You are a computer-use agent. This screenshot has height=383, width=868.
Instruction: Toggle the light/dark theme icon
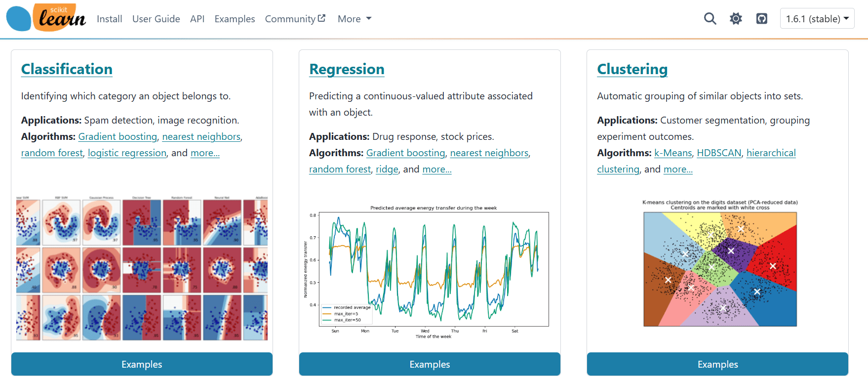(x=736, y=19)
